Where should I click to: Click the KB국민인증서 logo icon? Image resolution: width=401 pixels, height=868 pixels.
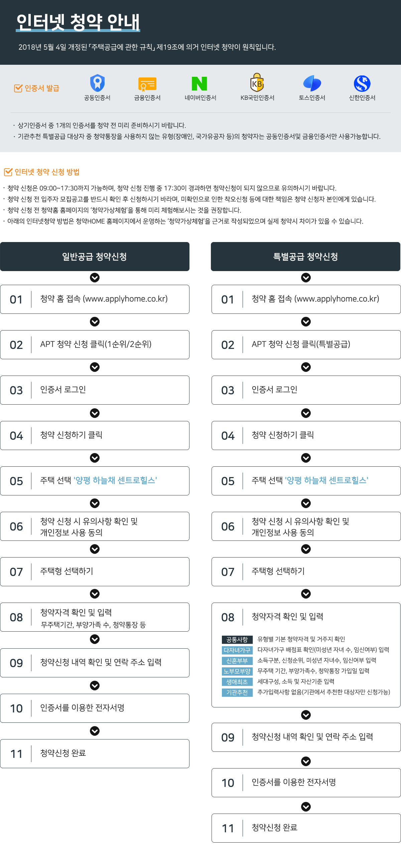click(x=257, y=82)
